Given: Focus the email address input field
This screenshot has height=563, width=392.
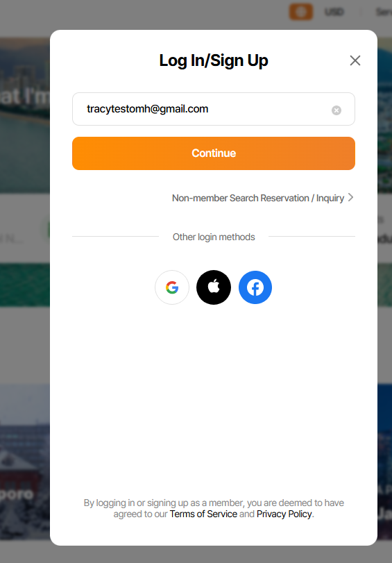Looking at the screenshot, I should tap(214, 109).
